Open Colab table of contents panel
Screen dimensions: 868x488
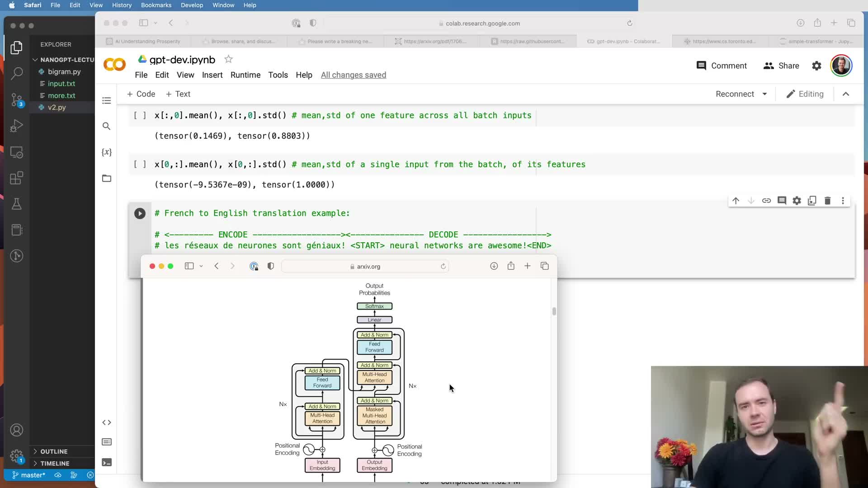click(x=107, y=100)
